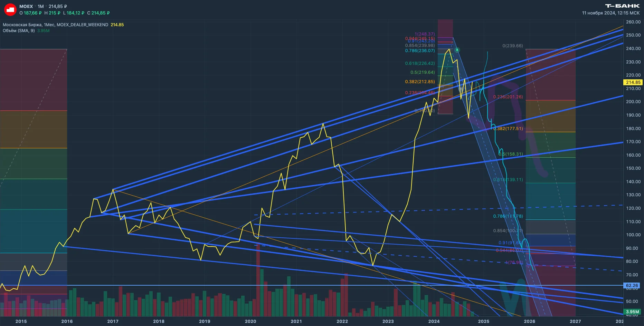Select the yellow 214.85 current price tag
The height and width of the screenshot is (326, 644).
(633, 82)
